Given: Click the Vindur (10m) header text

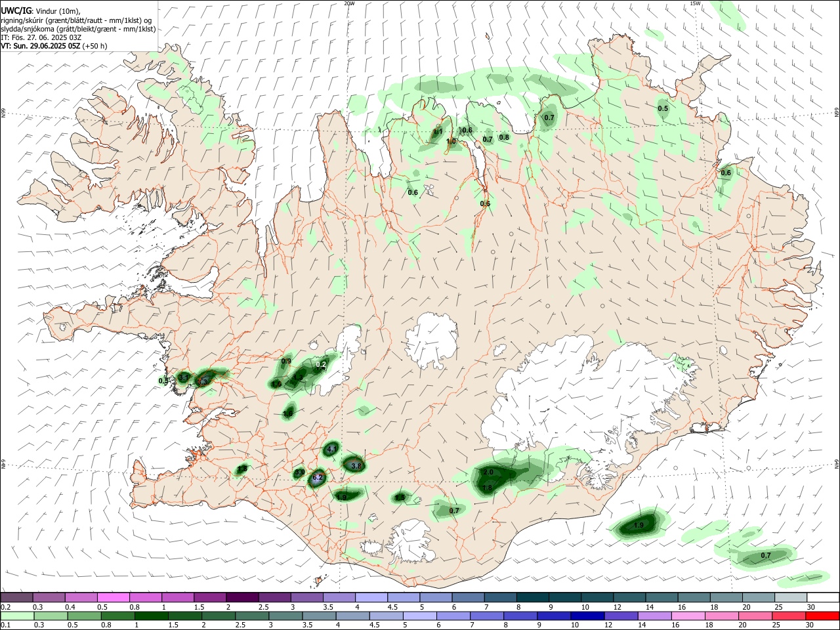Looking at the screenshot, I should click(x=58, y=11).
